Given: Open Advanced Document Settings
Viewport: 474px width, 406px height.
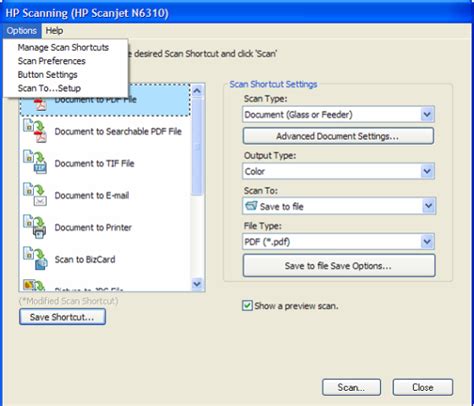Looking at the screenshot, I should [x=338, y=136].
